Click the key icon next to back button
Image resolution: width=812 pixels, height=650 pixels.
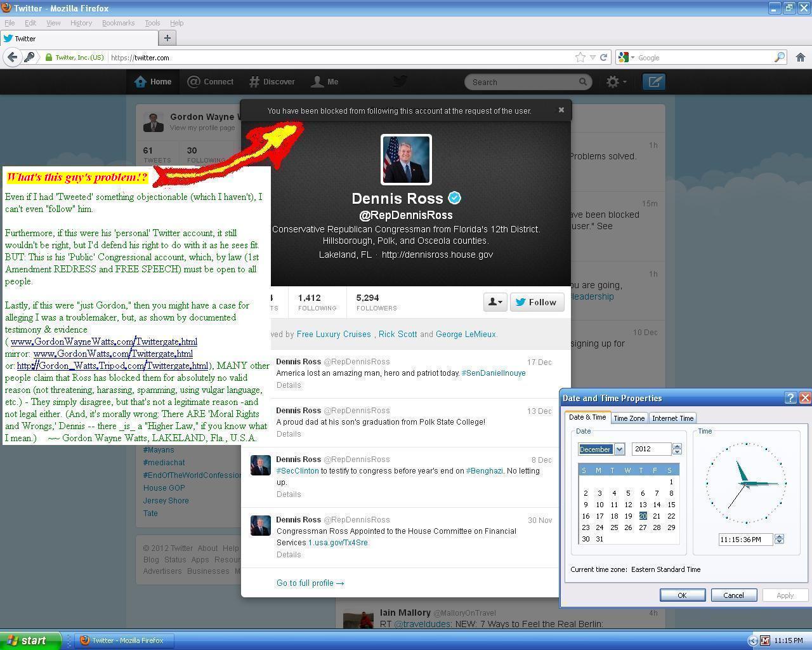pos(29,57)
